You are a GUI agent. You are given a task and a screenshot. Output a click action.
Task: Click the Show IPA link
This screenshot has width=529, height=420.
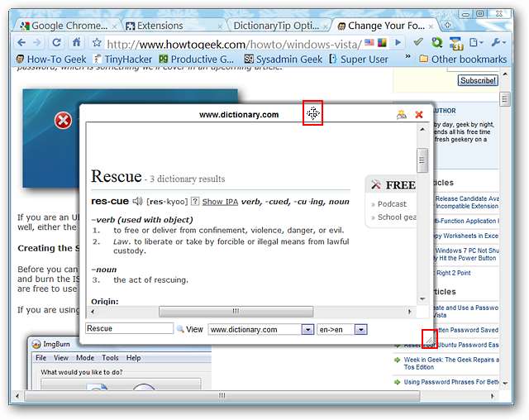point(220,202)
